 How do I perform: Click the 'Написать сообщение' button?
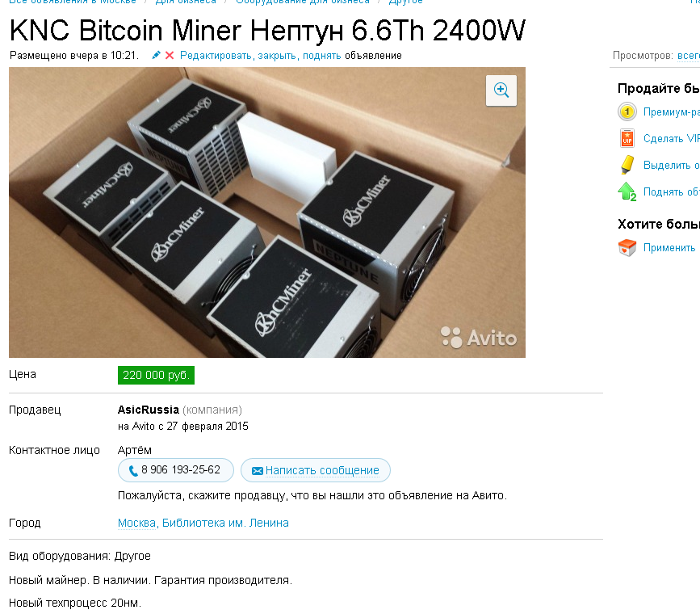point(316,470)
